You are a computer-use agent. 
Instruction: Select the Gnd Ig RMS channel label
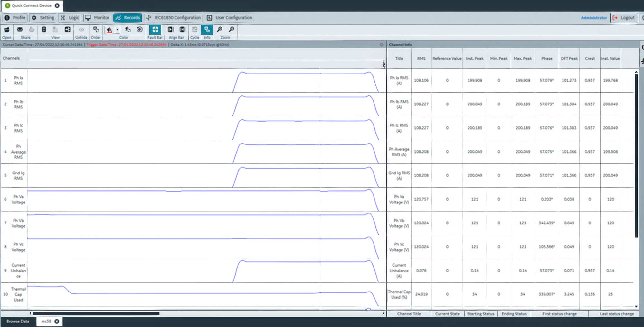(18, 175)
